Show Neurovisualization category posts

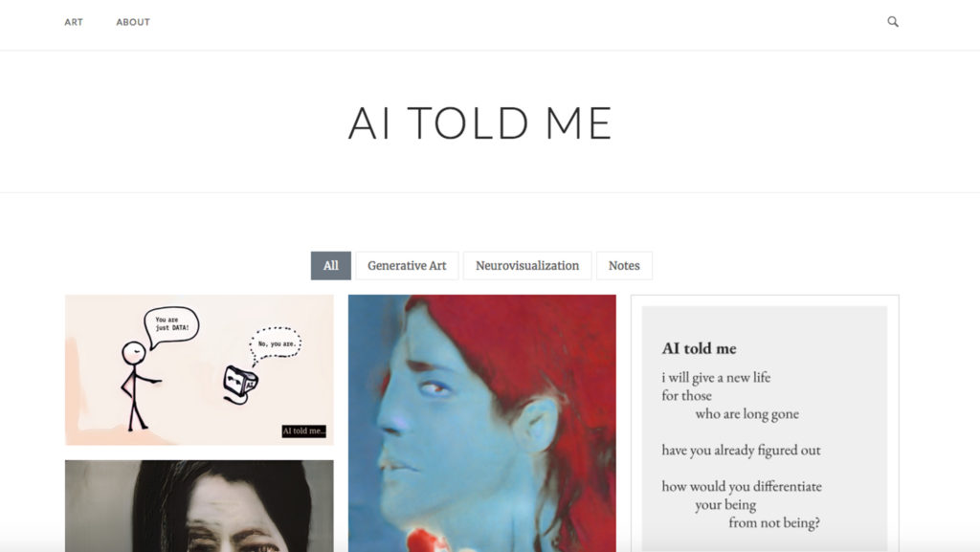pyautogui.click(x=527, y=265)
